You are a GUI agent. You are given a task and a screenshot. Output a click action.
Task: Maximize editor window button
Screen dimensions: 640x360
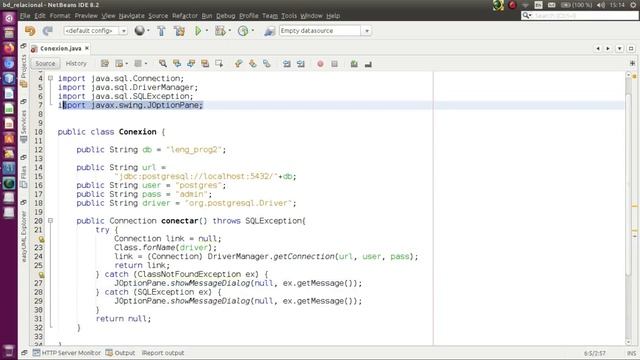click(631, 49)
